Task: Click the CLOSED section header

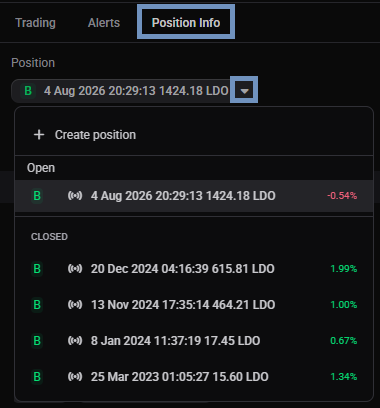Action: (x=49, y=237)
